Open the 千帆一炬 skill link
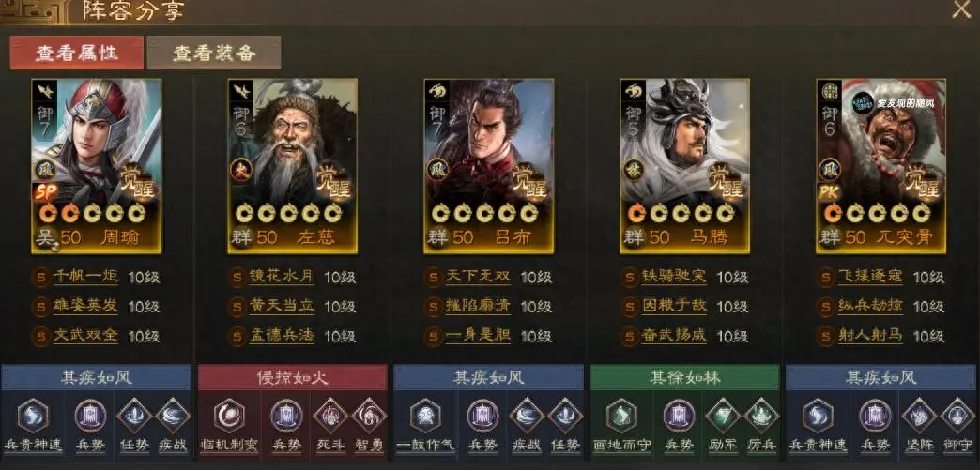The height and width of the screenshot is (470, 980). pos(85,277)
